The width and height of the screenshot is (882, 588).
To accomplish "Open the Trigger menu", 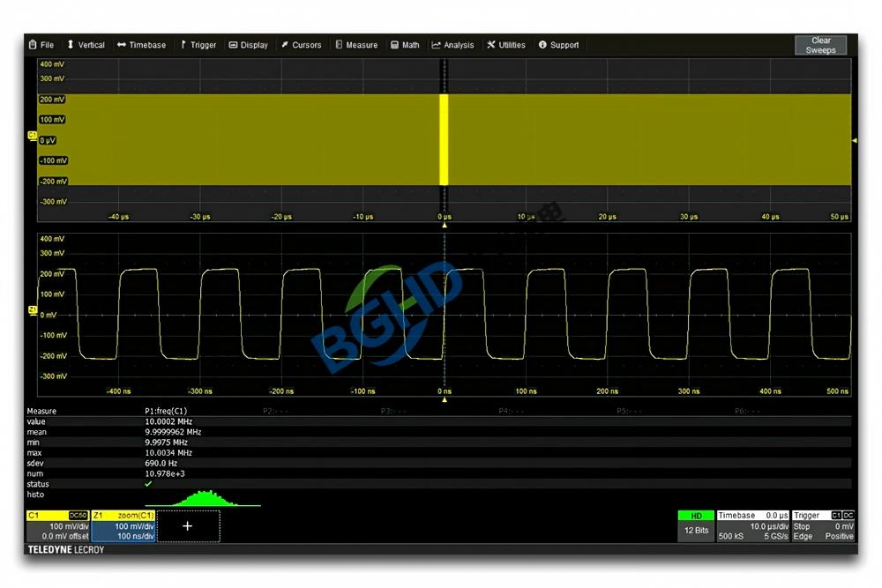I will click(198, 45).
